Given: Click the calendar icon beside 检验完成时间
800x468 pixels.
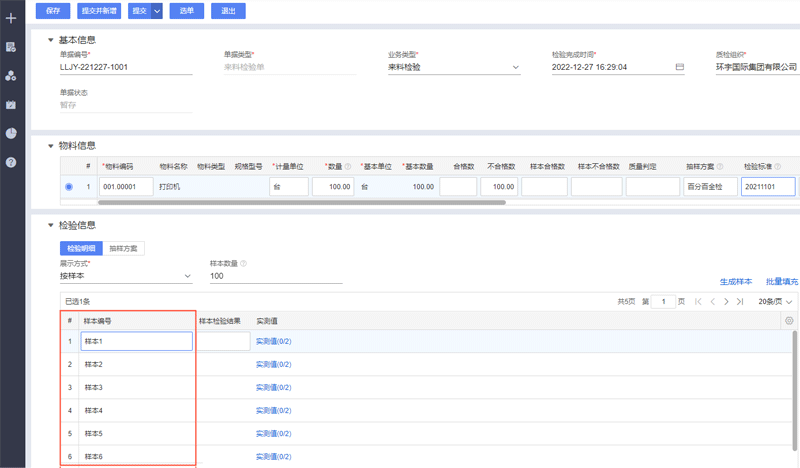Looking at the screenshot, I should click(x=680, y=67).
